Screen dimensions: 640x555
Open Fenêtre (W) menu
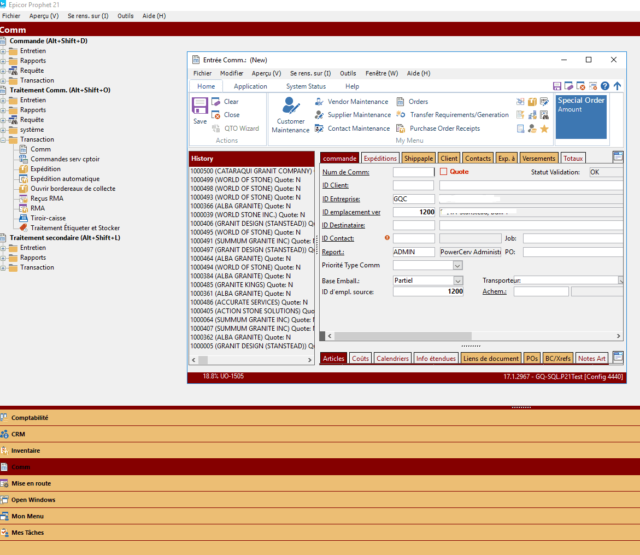[x=382, y=73]
